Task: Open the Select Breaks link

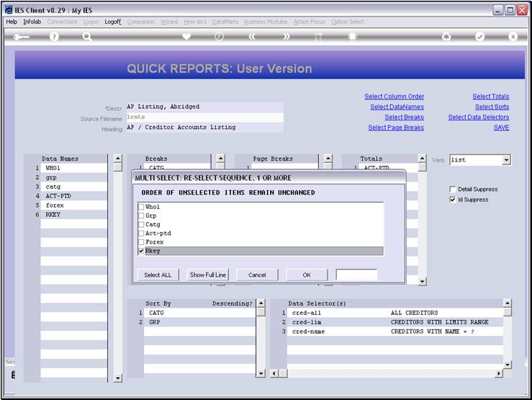Action: pos(404,117)
